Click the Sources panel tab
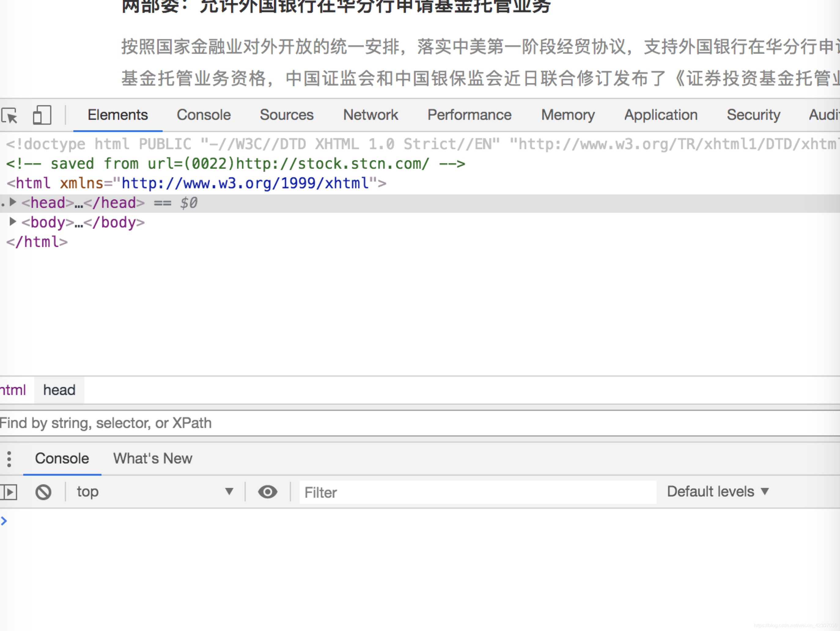 tap(286, 115)
